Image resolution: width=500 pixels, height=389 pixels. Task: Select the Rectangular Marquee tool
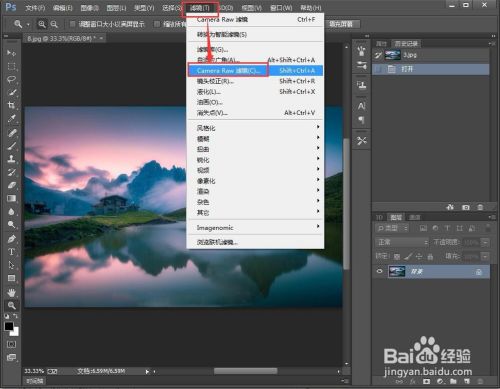11,66
